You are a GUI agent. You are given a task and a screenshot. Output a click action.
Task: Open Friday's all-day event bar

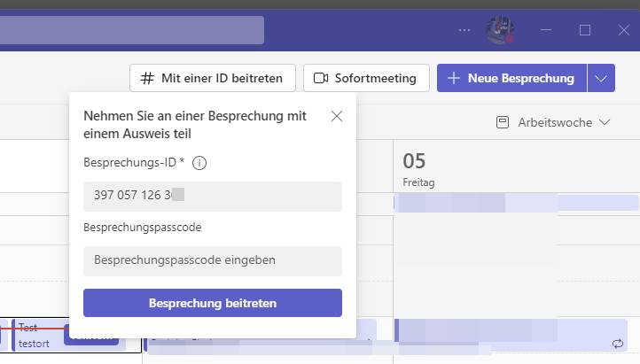pyautogui.click(x=516, y=203)
